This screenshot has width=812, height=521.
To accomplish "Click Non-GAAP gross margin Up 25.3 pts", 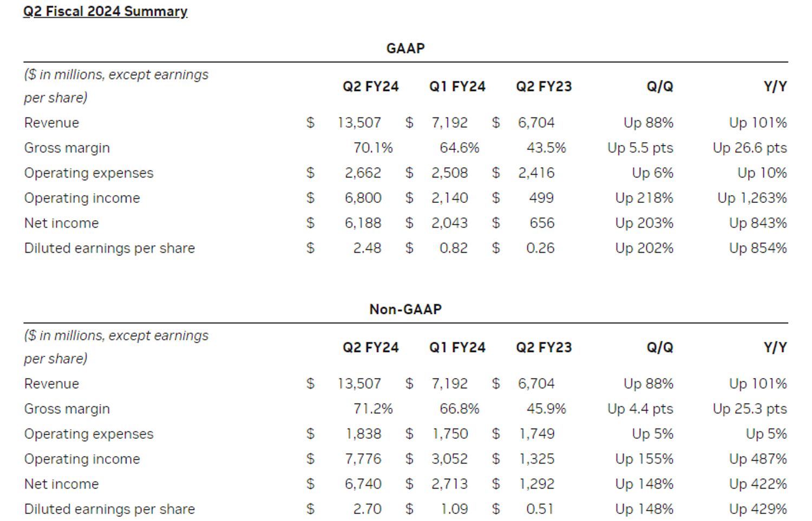I will tap(750, 408).
